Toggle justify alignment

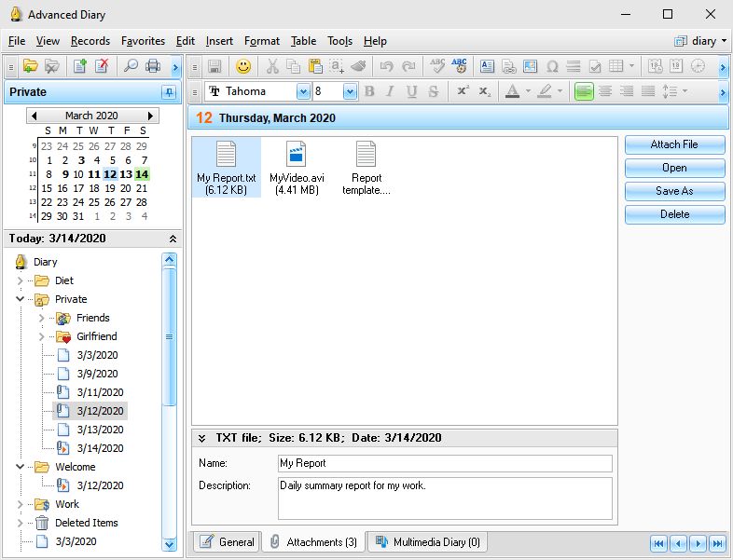tap(648, 91)
